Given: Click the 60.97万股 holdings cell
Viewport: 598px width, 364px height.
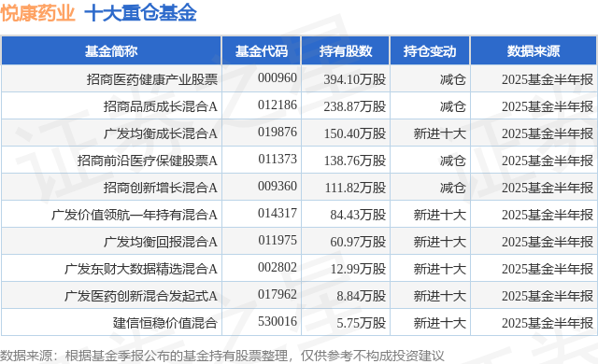Looking at the screenshot, I should tap(358, 242).
